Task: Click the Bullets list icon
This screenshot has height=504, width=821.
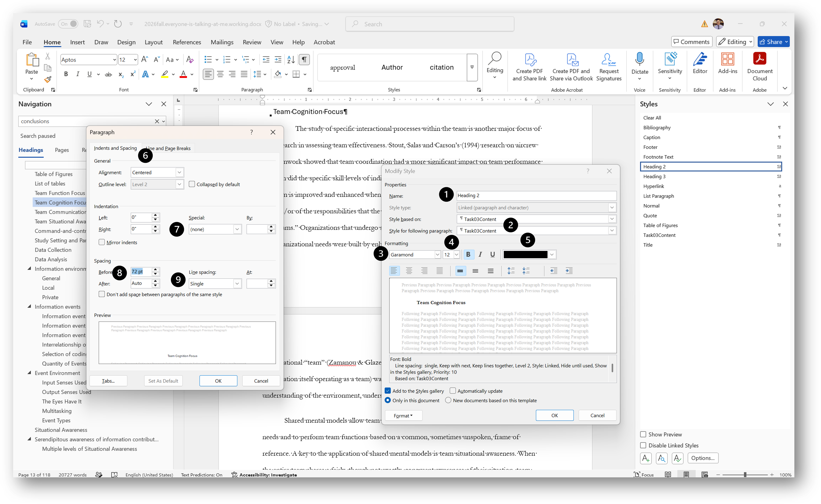Action: [x=208, y=60]
